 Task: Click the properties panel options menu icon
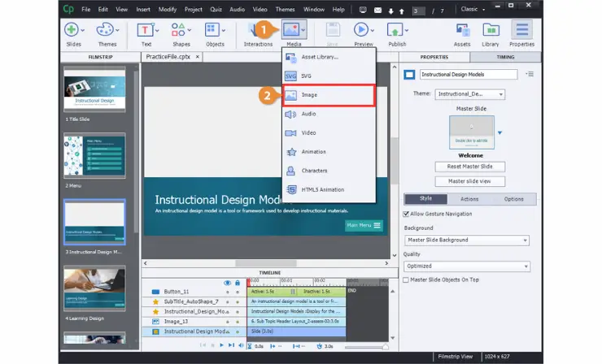(530, 74)
